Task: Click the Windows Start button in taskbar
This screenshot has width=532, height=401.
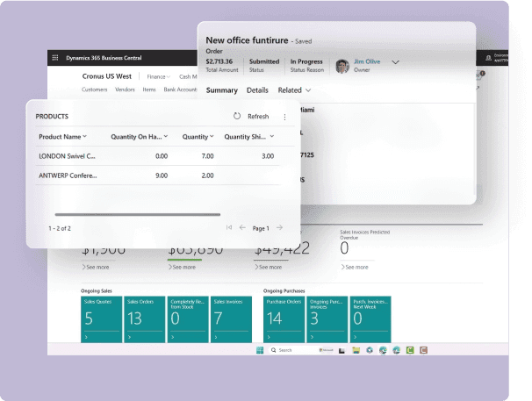Action: coord(260,350)
